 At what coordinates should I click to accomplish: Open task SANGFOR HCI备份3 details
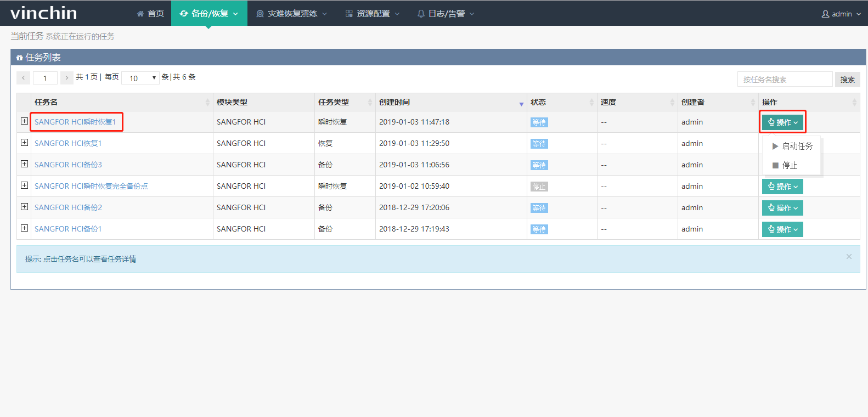[68, 165]
